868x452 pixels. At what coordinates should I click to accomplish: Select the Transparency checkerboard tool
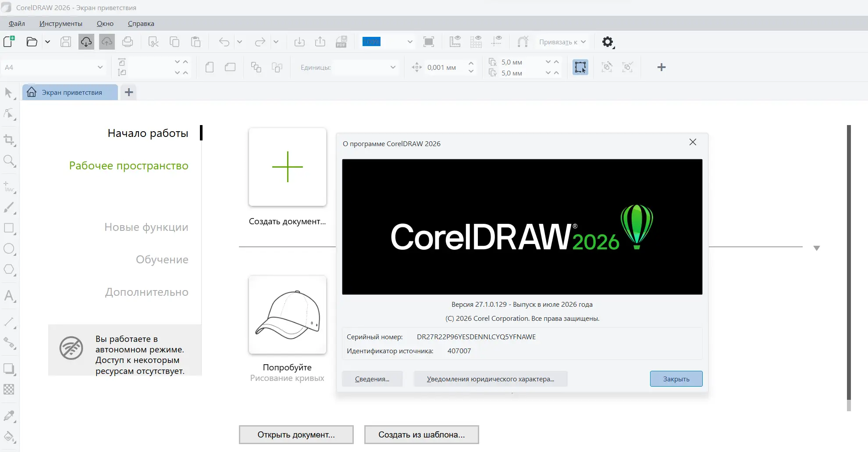(x=9, y=389)
